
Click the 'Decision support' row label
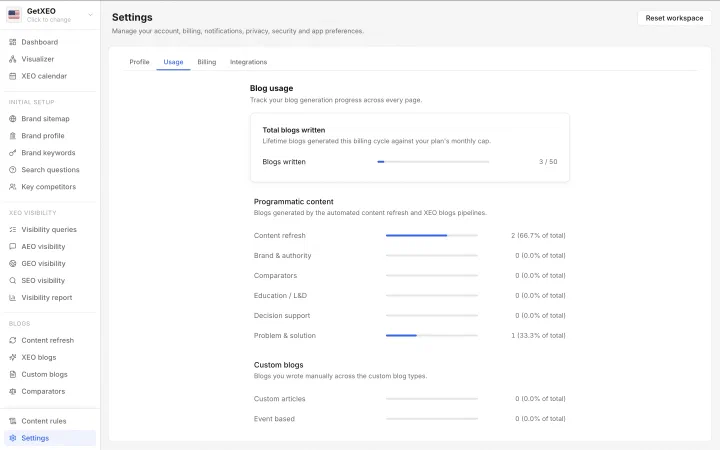pyautogui.click(x=281, y=315)
